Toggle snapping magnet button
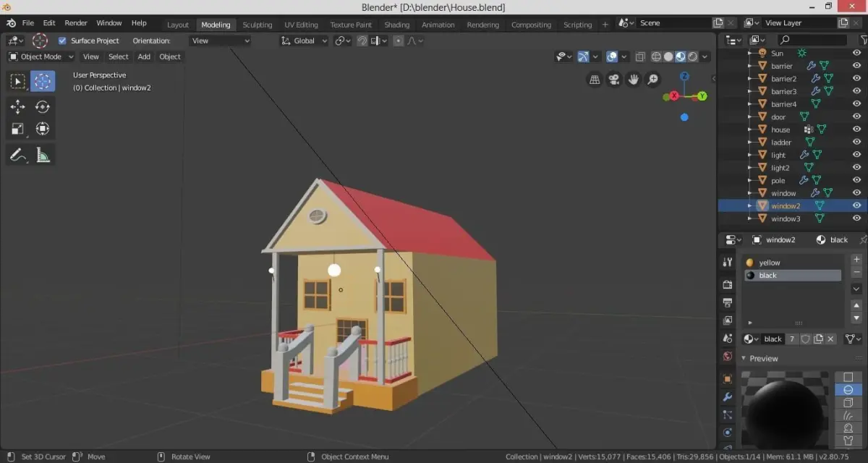The width and height of the screenshot is (868, 463). [x=362, y=41]
